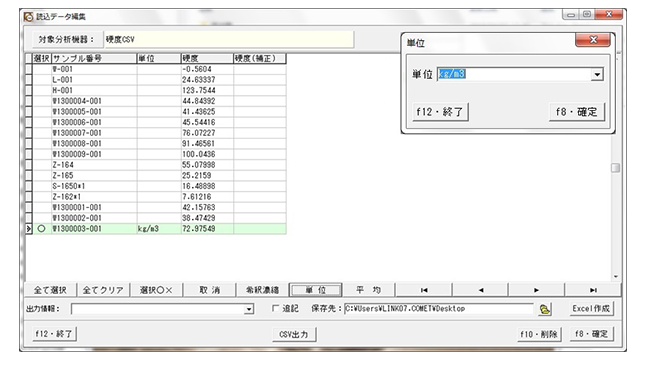Click the 硬度(補正) column header
This screenshot has width=648, height=366.
click(260, 58)
